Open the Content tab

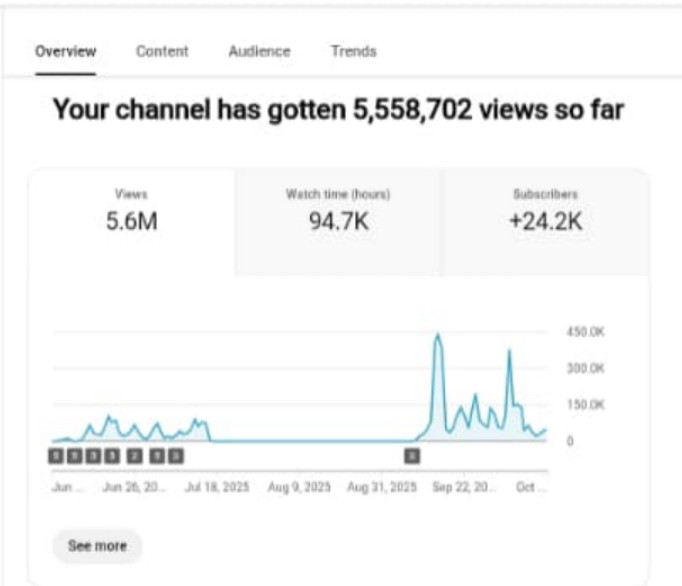(162, 51)
